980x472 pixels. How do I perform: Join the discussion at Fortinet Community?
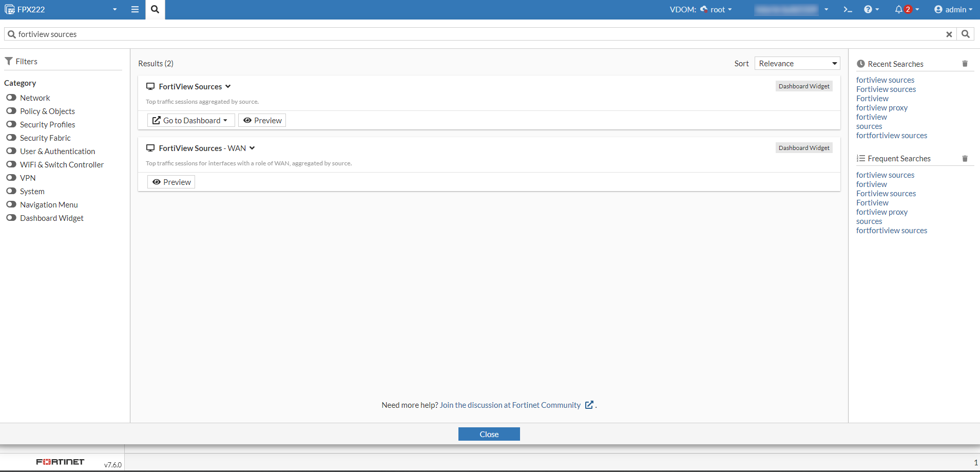click(x=510, y=405)
